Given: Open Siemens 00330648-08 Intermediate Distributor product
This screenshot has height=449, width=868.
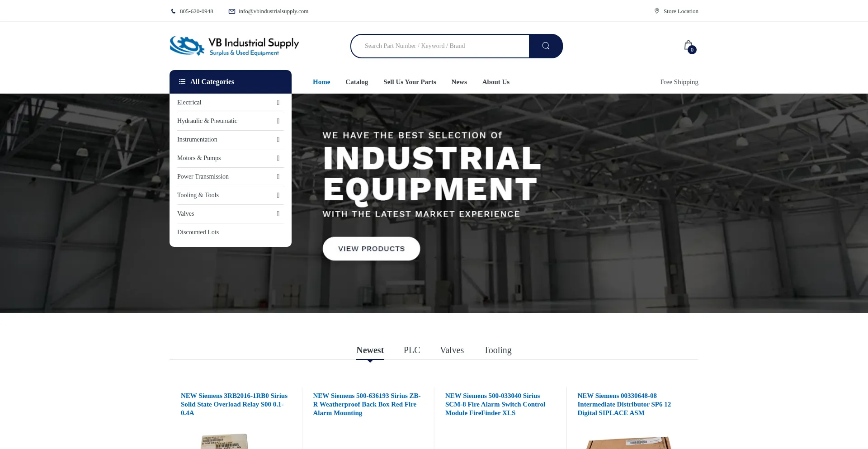Looking at the screenshot, I should tap(624, 404).
